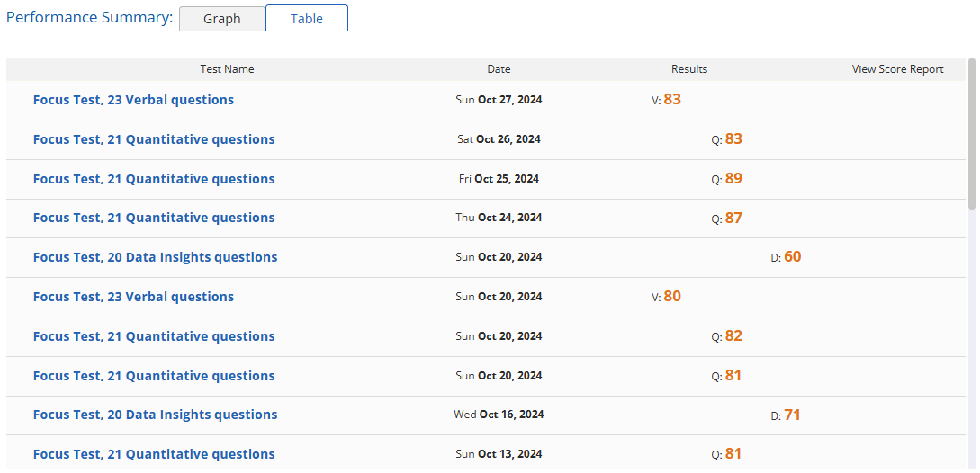Open the Oct 13 Quantitative Focus Test
This screenshot has width=980, height=473.
click(x=154, y=454)
